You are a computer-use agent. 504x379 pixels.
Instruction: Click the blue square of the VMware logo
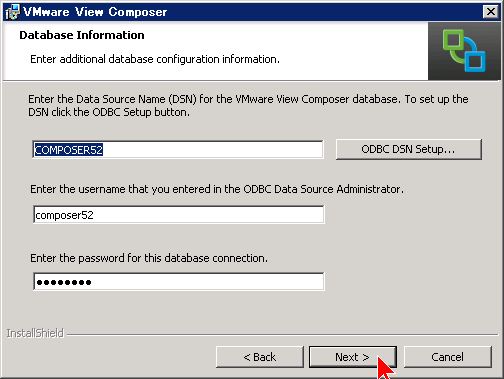point(475,61)
